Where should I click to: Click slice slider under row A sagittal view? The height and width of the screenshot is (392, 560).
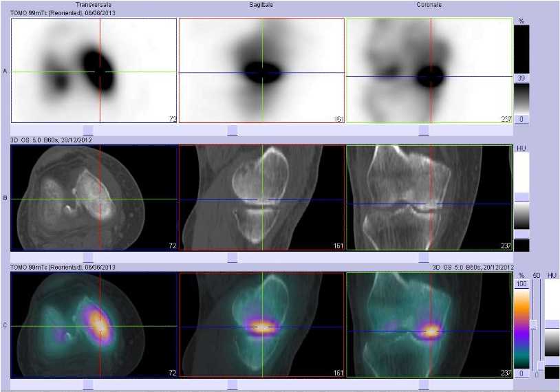pyautogui.click(x=233, y=129)
